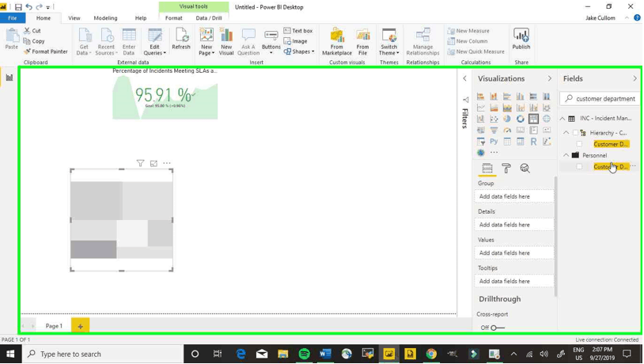644x364 pixels.
Task: Select the R script visual icon
Action: tap(533, 142)
